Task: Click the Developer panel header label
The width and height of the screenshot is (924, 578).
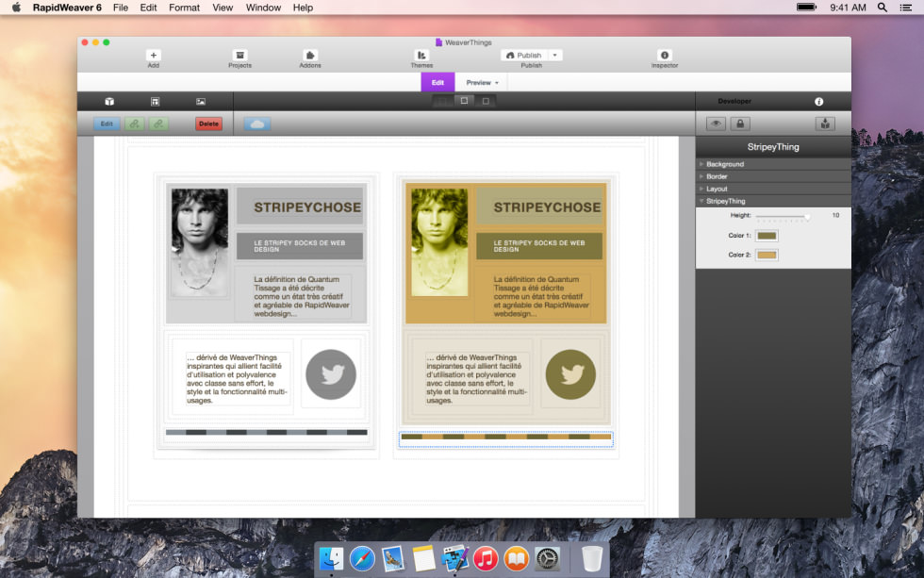Action: (x=734, y=101)
